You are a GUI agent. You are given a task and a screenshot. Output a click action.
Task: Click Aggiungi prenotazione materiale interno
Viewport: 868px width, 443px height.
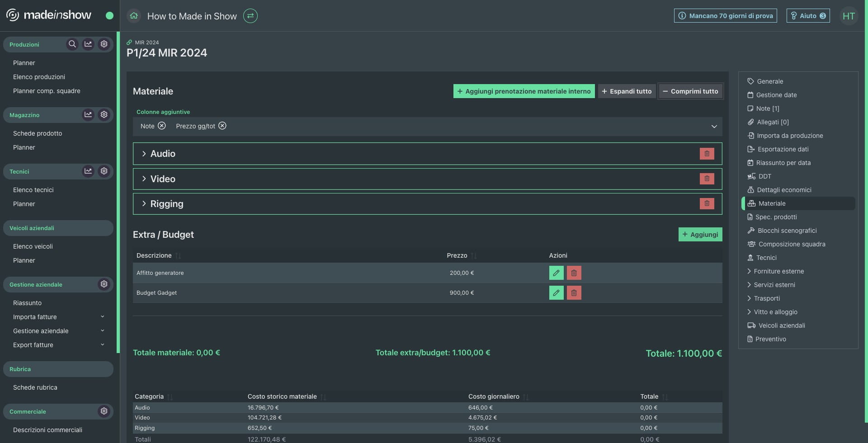[524, 91]
